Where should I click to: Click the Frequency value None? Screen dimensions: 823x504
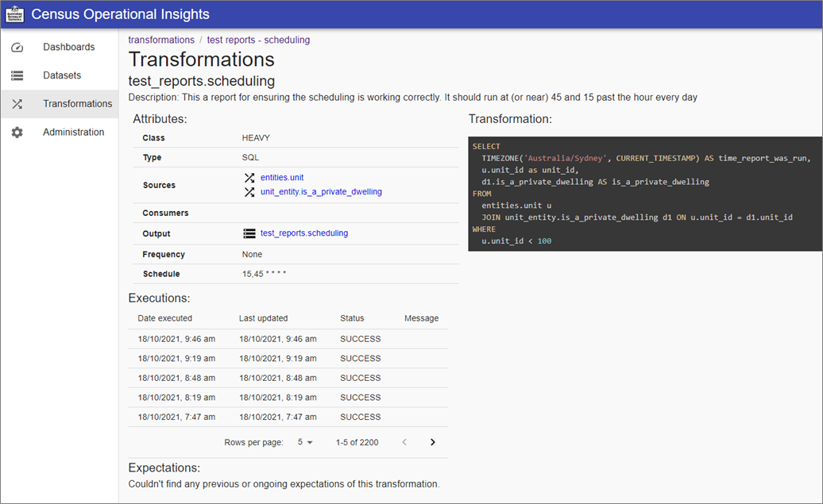[252, 254]
